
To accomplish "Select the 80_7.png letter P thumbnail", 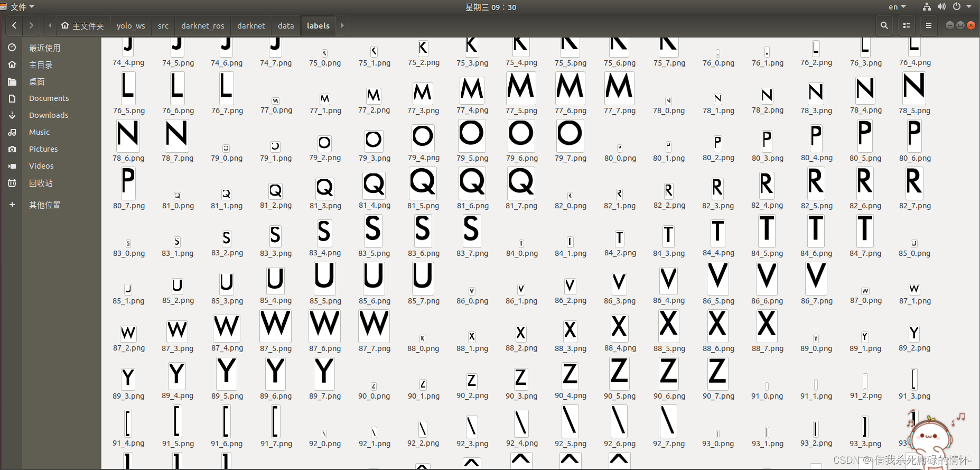I will click(x=128, y=182).
